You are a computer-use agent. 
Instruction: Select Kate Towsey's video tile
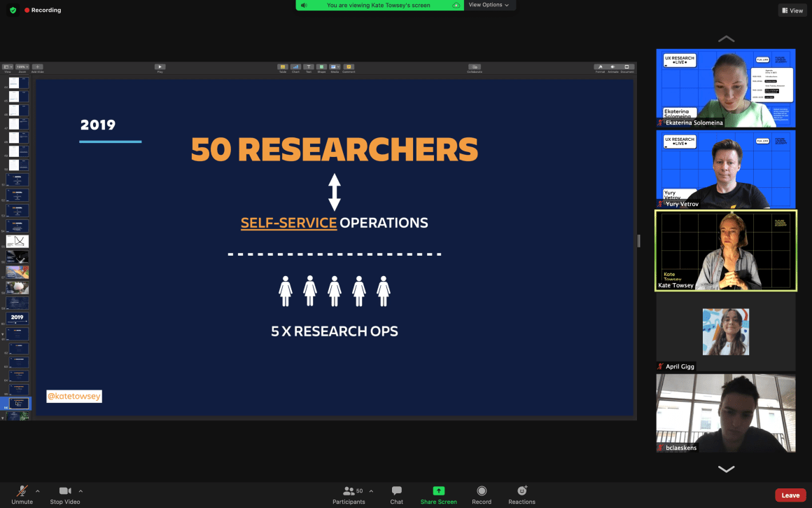(725, 250)
